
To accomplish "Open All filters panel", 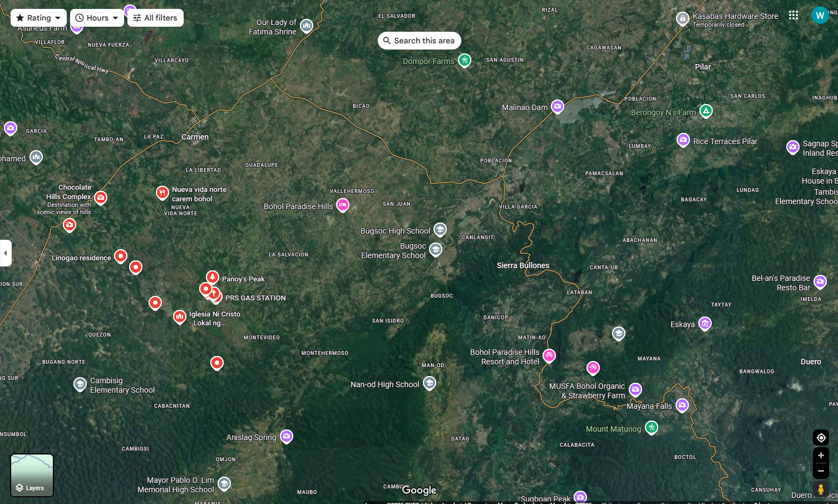I will pos(155,18).
